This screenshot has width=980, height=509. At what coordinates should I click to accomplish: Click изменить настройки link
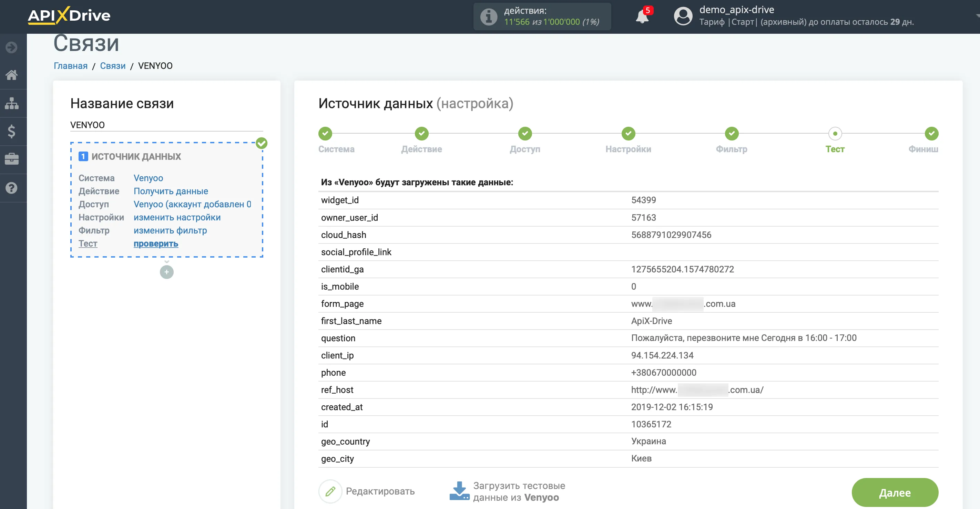(177, 217)
